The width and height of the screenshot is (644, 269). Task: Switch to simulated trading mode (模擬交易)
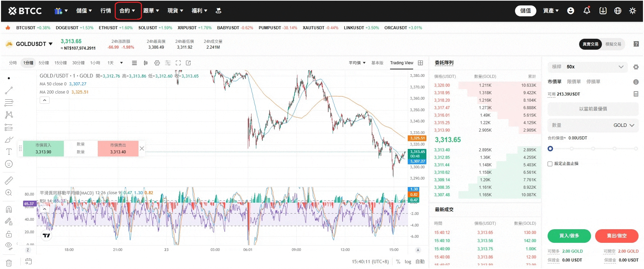pos(613,44)
